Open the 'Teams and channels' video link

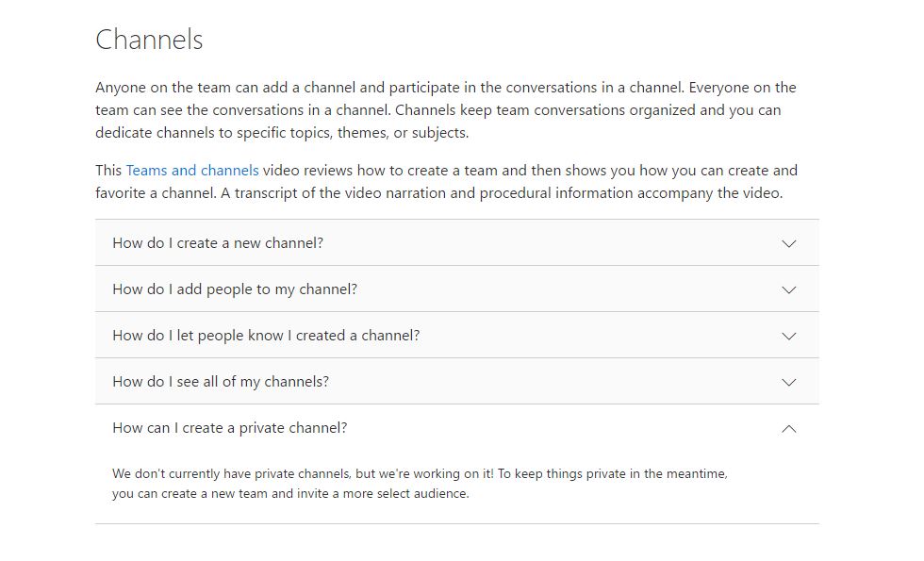point(192,171)
